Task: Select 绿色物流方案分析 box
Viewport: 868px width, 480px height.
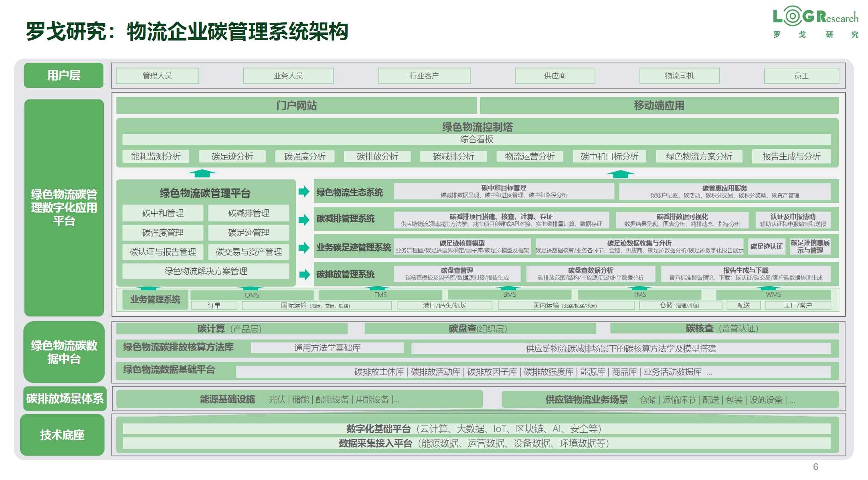Action: [x=699, y=156]
